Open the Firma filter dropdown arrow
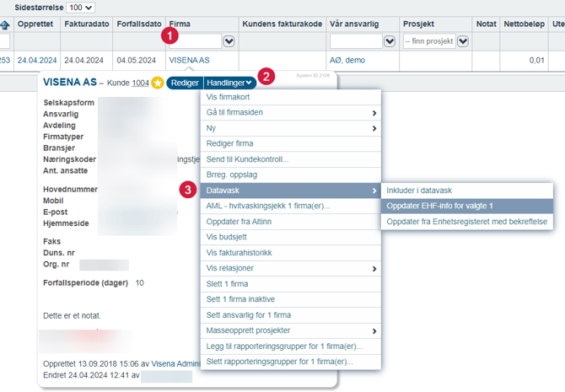Viewport: 565px width, 392px height. [229, 41]
